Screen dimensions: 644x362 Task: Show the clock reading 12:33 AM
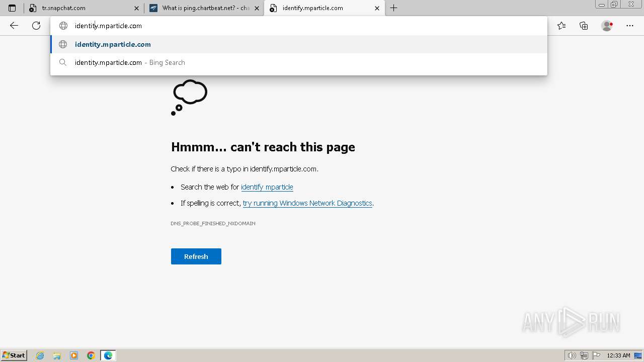[618, 355]
